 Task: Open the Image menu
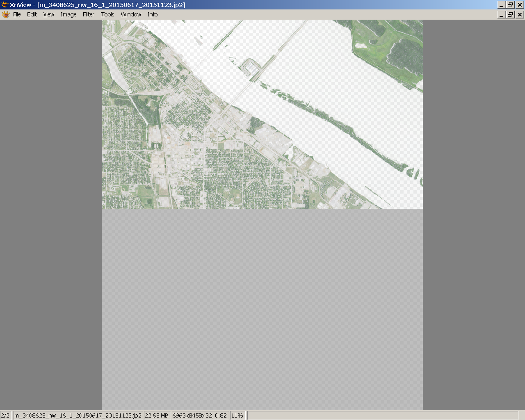[x=68, y=14]
